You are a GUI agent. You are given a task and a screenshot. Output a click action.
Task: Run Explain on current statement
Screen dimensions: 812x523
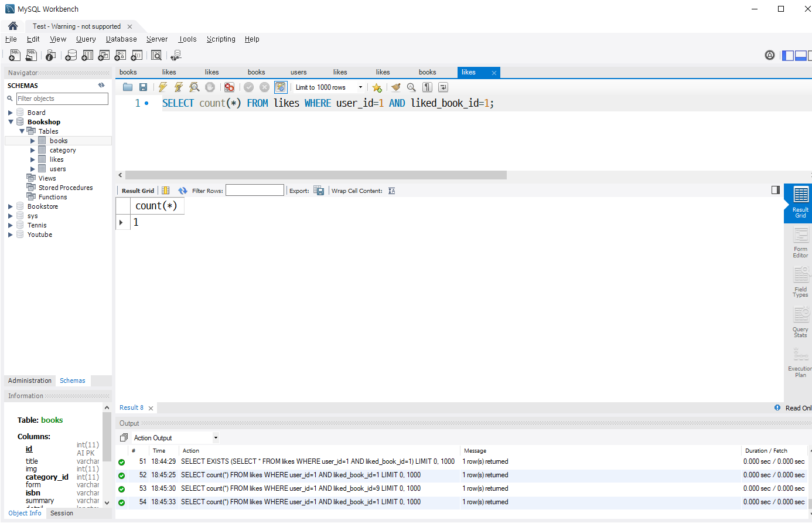pos(195,87)
